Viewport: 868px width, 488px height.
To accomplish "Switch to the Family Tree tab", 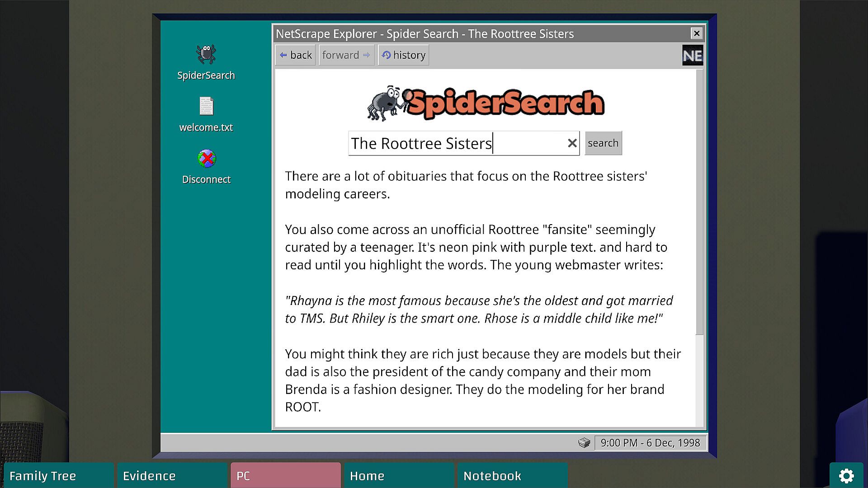I will point(59,475).
